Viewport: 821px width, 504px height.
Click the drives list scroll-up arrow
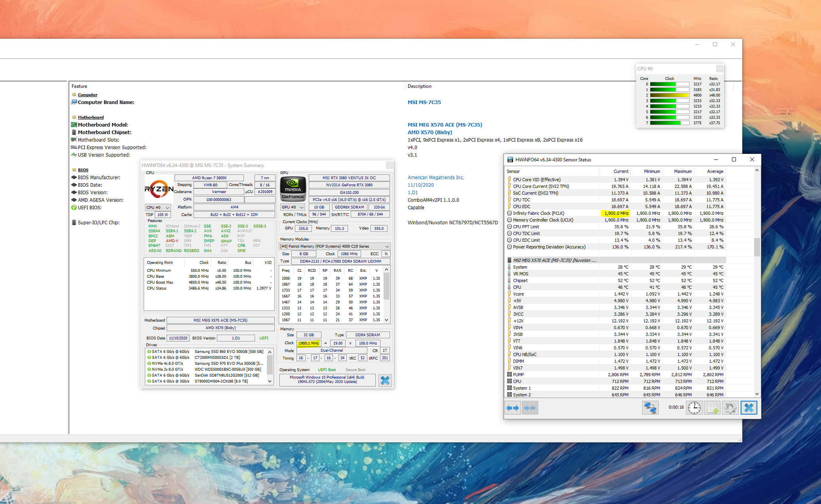[270, 352]
